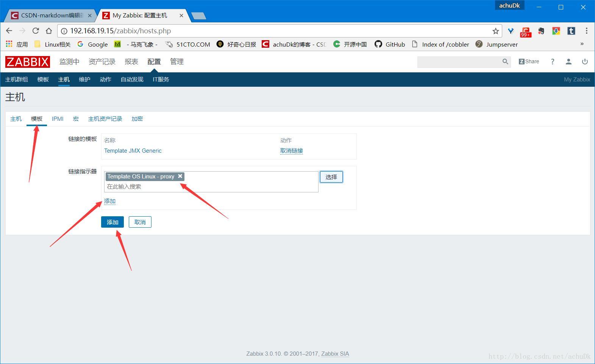Viewport: 595px width, 364px height.
Task: Click the Evernote elephant extension icon
Action: click(x=541, y=31)
